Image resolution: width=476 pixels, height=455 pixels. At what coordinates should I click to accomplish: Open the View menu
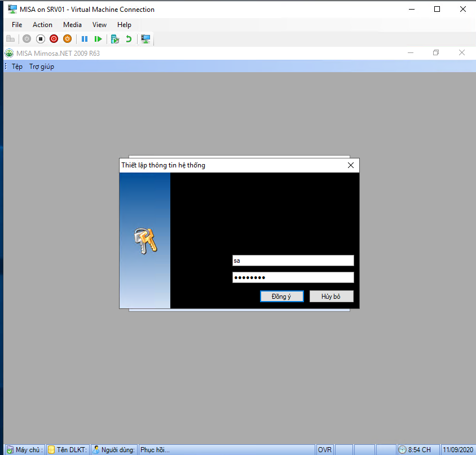click(99, 25)
